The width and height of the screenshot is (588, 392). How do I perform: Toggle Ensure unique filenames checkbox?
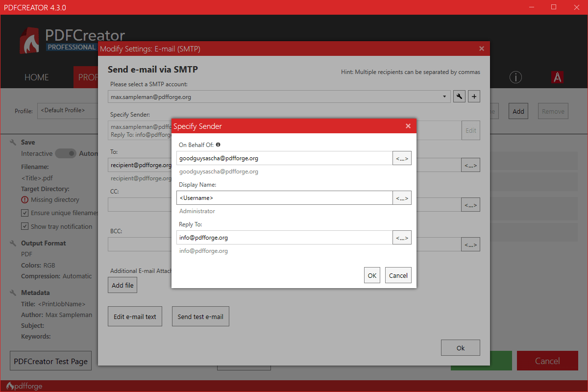tap(24, 213)
